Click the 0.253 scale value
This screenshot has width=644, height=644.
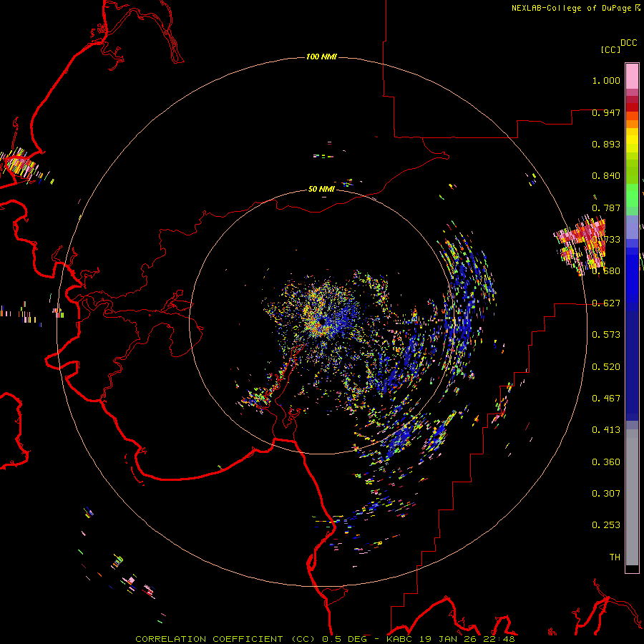(606, 525)
